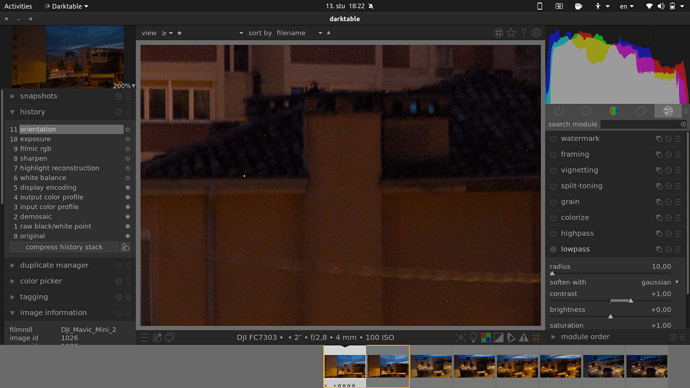
Task: Click compress history stack button
Action: (64, 247)
